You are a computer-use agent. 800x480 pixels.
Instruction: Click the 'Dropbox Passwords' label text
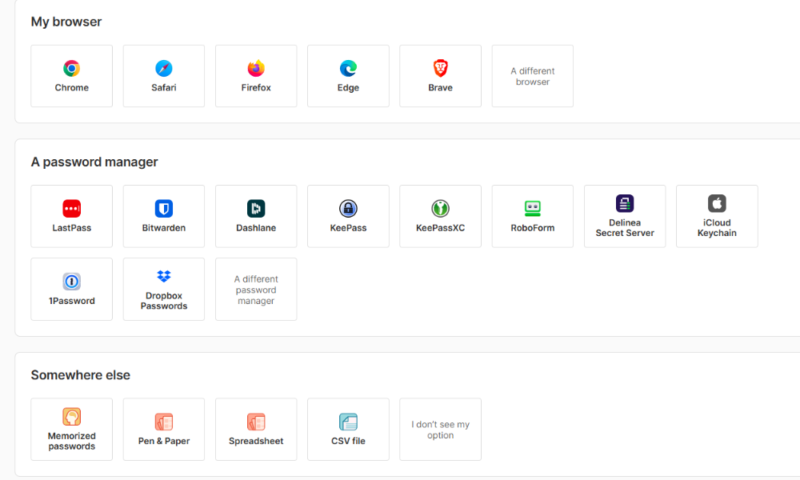164,301
